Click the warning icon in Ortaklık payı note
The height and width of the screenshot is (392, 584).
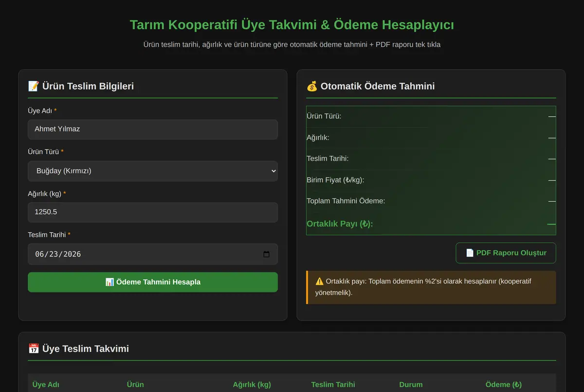(x=319, y=281)
